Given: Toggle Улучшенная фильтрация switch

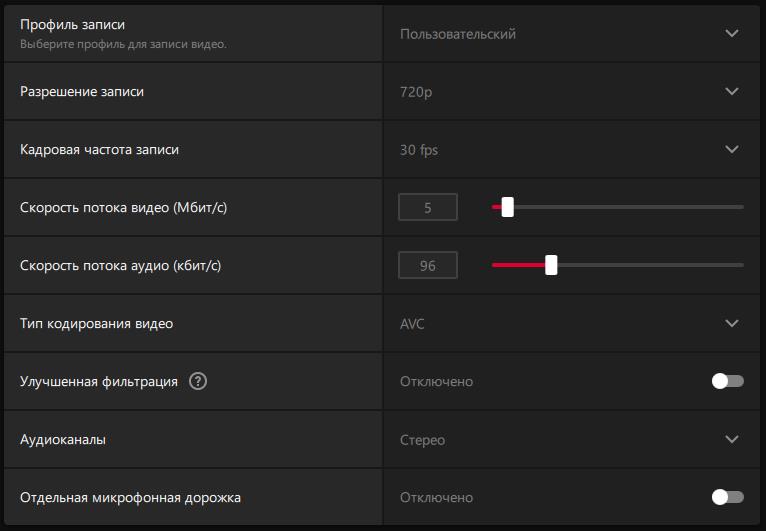Looking at the screenshot, I should (727, 381).
